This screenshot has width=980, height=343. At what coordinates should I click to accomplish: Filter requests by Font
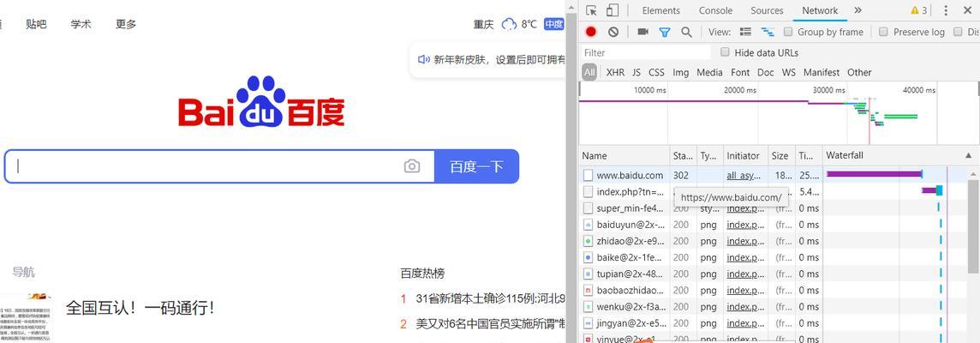(740, 73)
